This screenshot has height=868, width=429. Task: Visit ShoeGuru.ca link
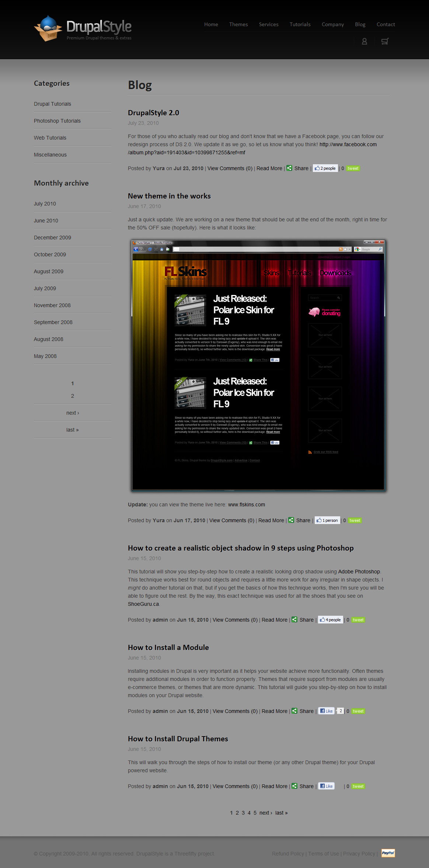(x=143, y=604)
